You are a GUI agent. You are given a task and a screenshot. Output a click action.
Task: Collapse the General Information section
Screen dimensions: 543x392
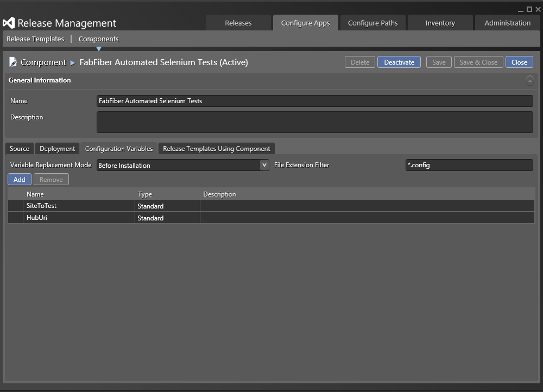click(x=529, y=81)
